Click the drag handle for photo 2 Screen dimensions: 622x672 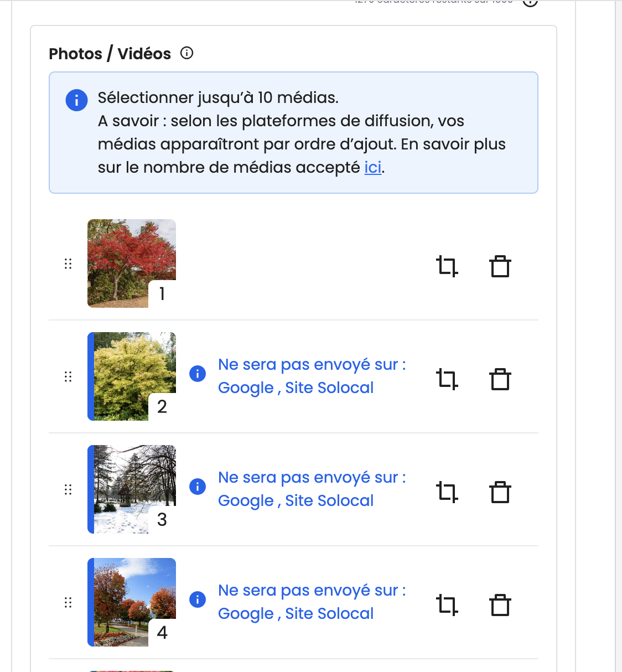pyautogui.click(x=68, y=376)
